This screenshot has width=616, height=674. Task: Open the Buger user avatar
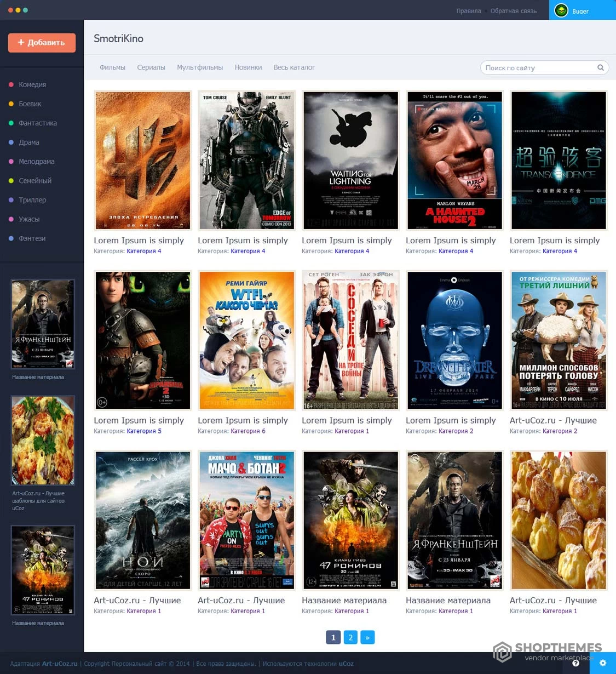pos(561,10)
